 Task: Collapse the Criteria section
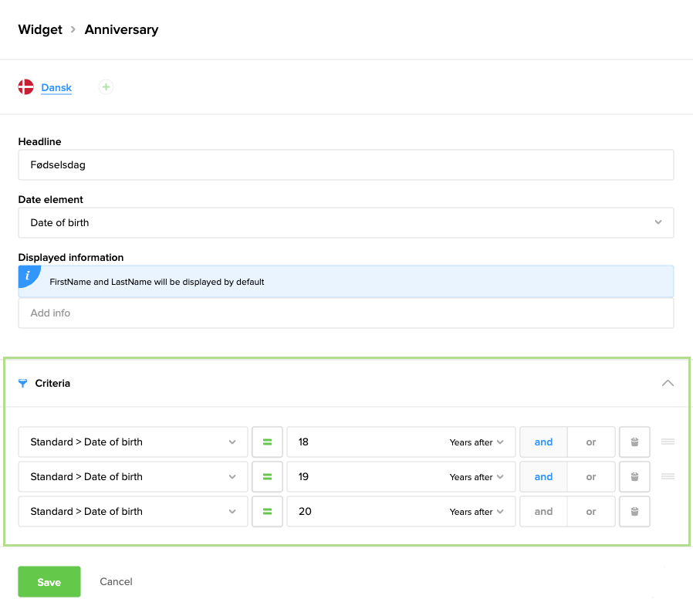(668, 383)
